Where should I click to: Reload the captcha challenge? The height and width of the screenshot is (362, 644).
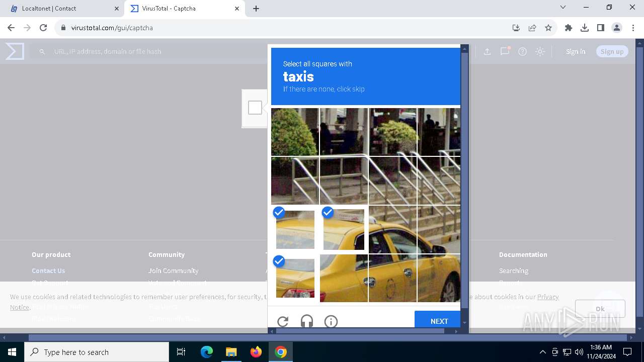pyautogui.click(x=283, y=321)
